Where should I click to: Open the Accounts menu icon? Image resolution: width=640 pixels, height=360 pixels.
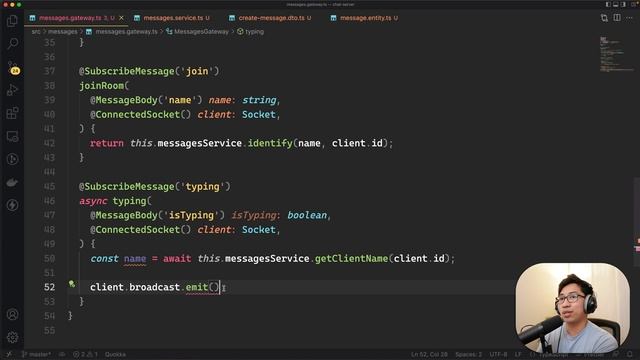pyautogui.click(x=12, y=315)
